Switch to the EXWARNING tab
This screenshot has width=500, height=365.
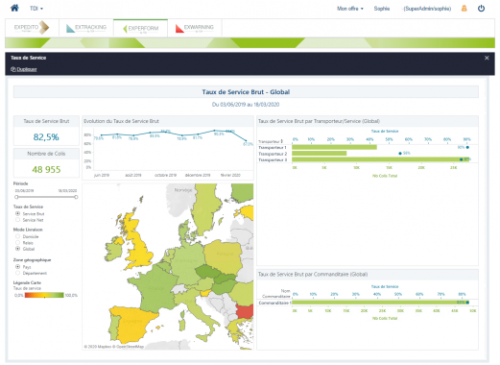coord(195,27)
